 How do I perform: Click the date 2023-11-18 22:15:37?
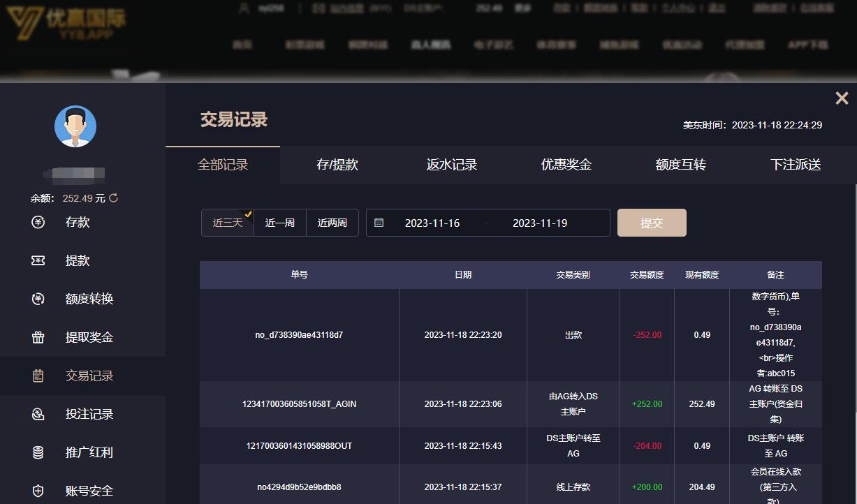point(463,487)
